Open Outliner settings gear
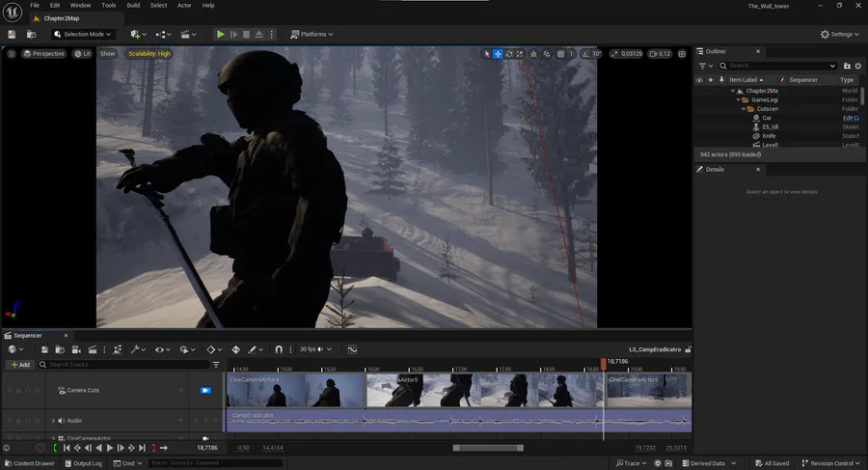 pyautogui.click(x=858, y=66)
